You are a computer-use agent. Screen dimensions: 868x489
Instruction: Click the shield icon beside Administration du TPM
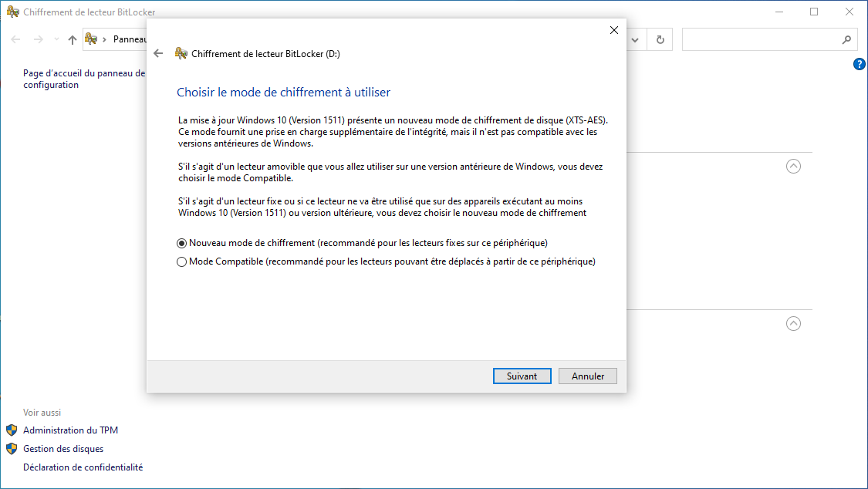coord(12,430)
